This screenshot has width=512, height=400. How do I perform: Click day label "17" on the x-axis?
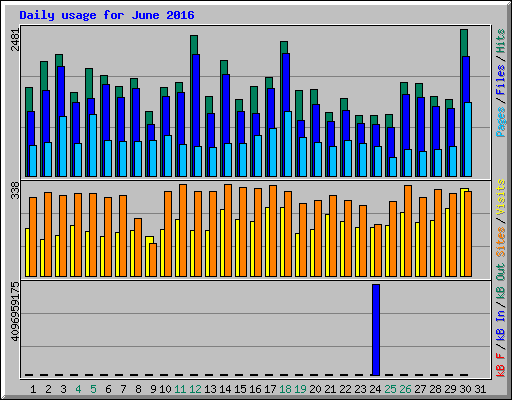[x=270, y=389]
